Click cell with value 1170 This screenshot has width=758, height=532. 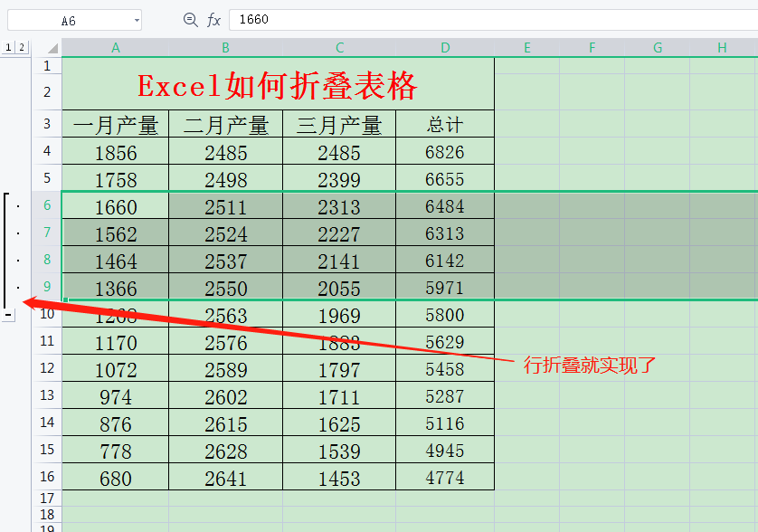click(x=116, y=341)
